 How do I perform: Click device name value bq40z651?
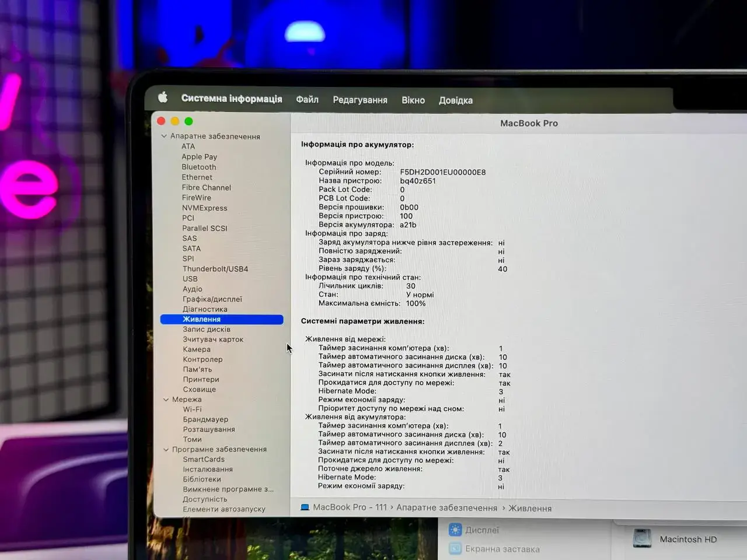click(x=418, y=181)
